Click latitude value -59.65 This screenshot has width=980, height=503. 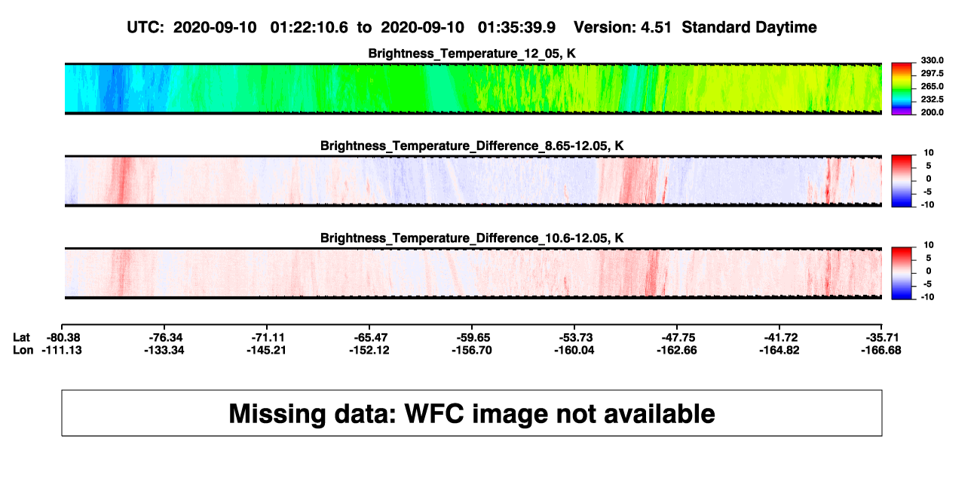tap(473, 337)
